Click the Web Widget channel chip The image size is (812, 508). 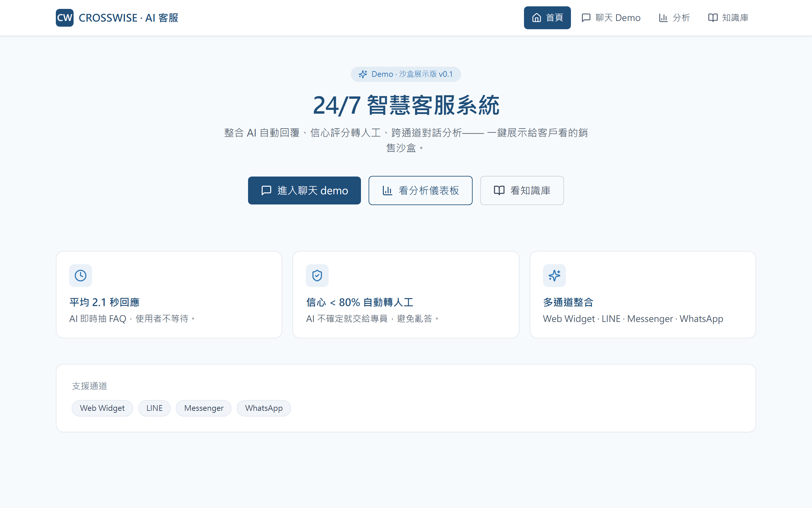tap(102, 408)
